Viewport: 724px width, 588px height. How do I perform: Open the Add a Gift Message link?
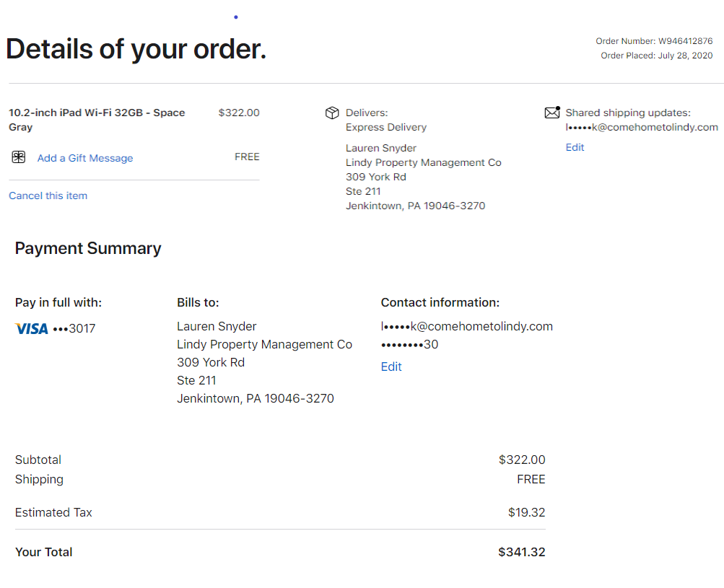(85, 158)
